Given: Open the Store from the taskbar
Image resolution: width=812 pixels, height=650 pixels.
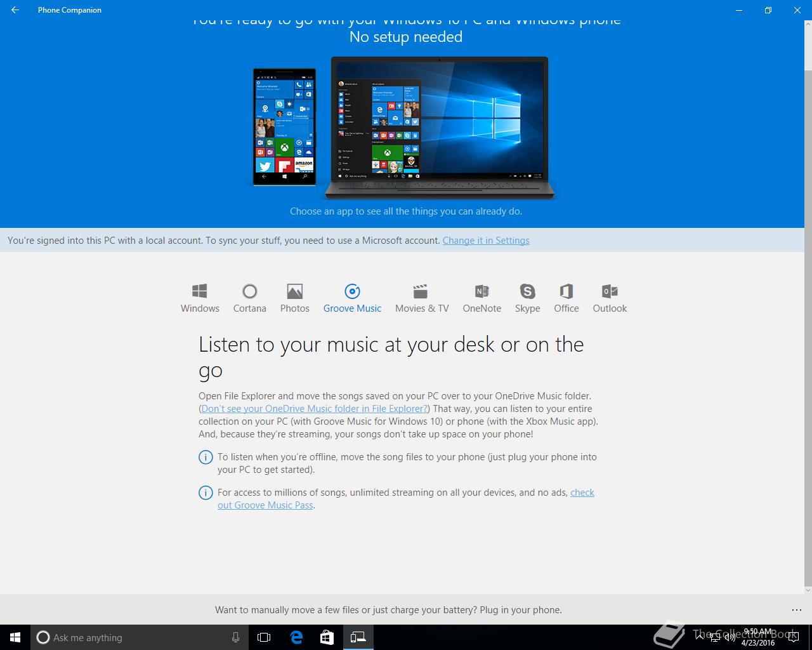Looking at the screenshot, I should [x=327, y=637].
